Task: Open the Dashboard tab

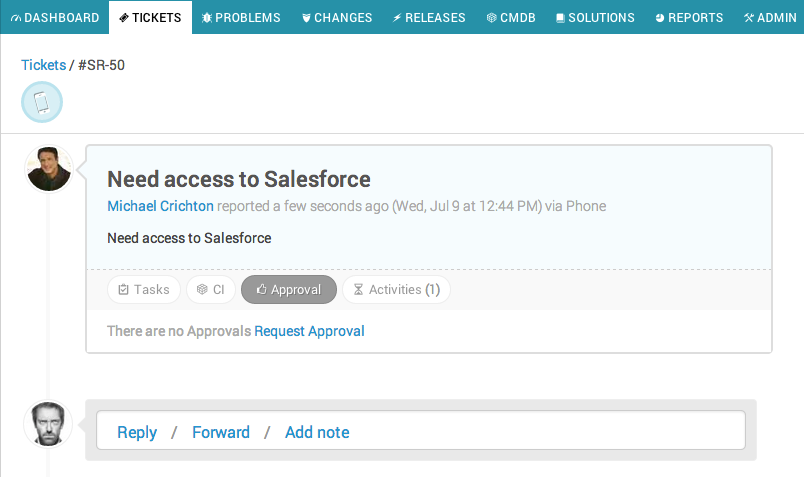Action: 55,17
